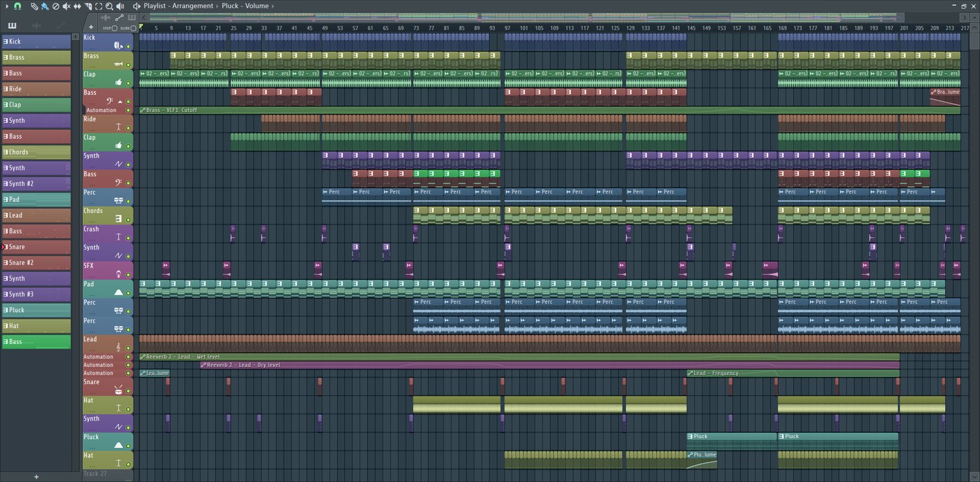The image size is (980, 482).
Task: Select the Kick pattern in picker
Action: (x=37, y=42)
